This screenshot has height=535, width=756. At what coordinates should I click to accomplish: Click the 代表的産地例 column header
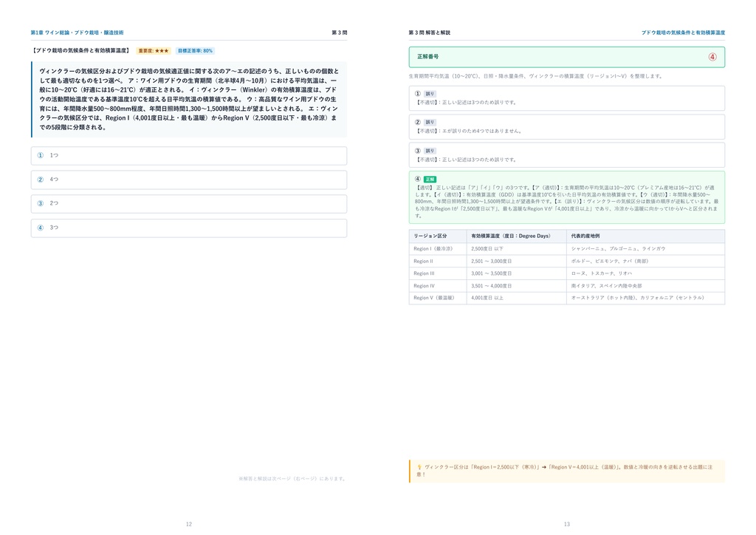(645, 236)
